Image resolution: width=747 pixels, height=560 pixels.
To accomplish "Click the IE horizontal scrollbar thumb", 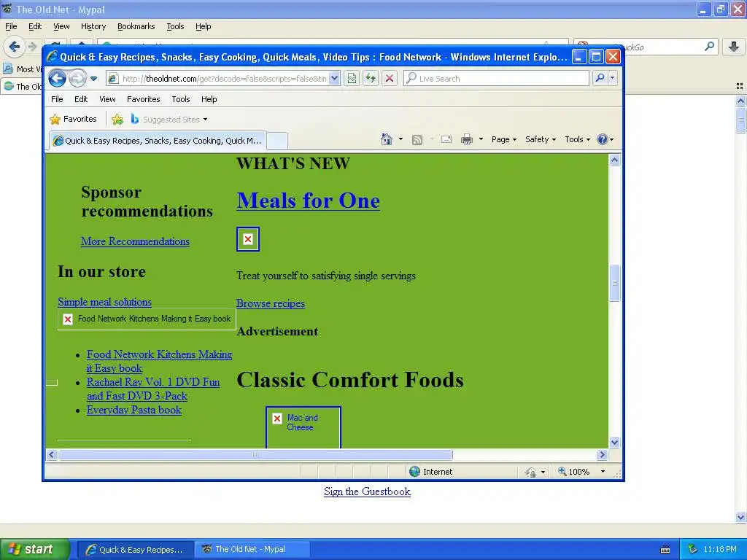I will [x=256, y=455].
